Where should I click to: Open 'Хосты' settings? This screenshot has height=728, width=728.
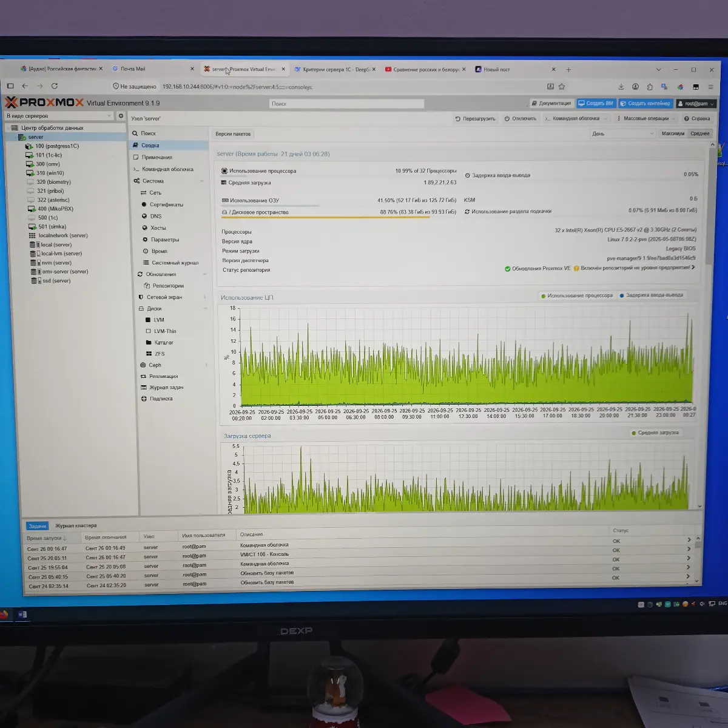coord(158,228)
